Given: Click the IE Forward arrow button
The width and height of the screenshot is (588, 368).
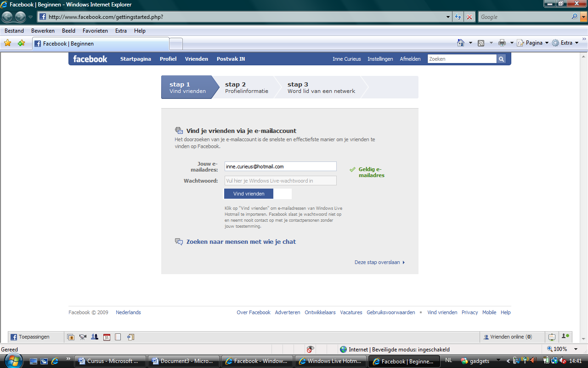Looking at the screenshot, I should coord(20,17).
